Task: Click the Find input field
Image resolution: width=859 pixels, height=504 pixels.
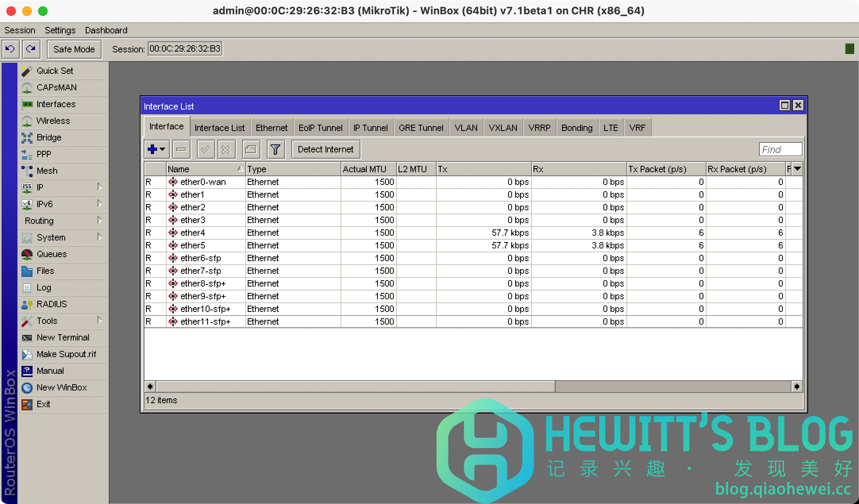Action: pos(780,150)
